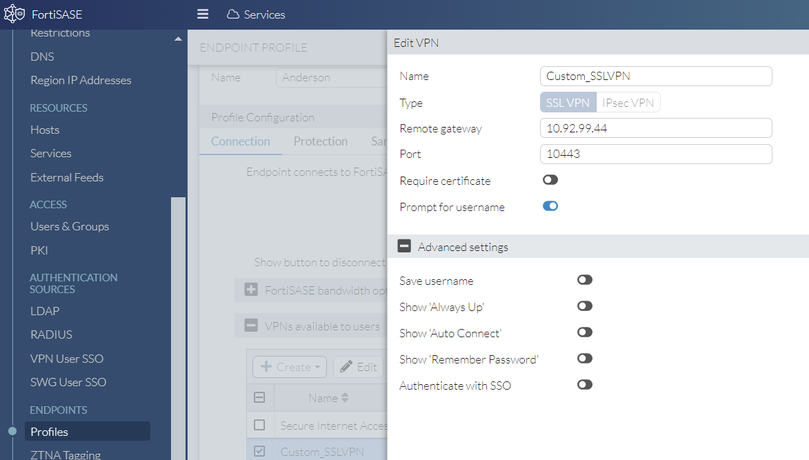Click the cloud Services icon in header
Viewport: 809px width, 460px height.
[x=233, y=15]
